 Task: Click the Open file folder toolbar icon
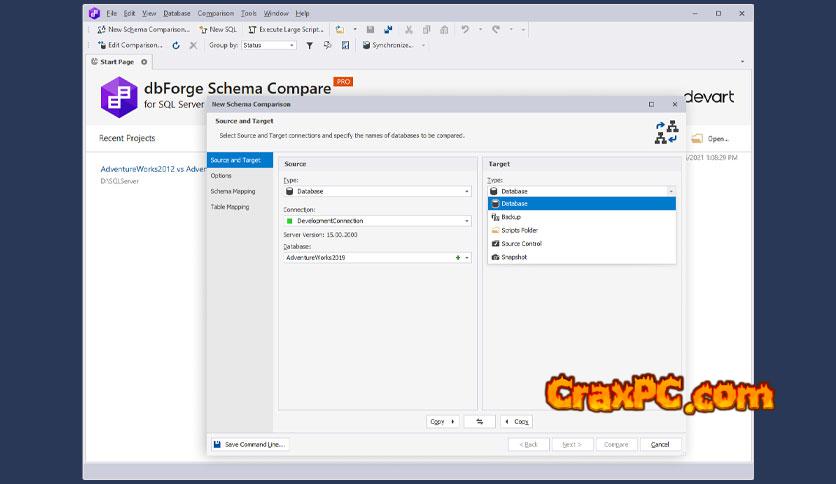(340, 30)
